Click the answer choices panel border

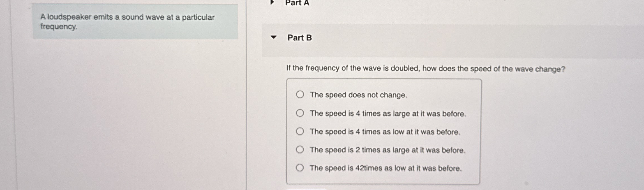(384, 79)
